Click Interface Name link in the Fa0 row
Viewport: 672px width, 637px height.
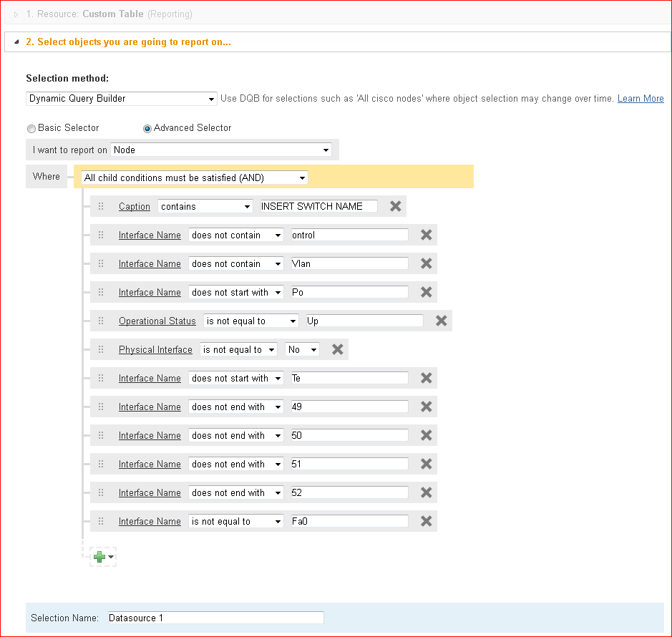150,521
